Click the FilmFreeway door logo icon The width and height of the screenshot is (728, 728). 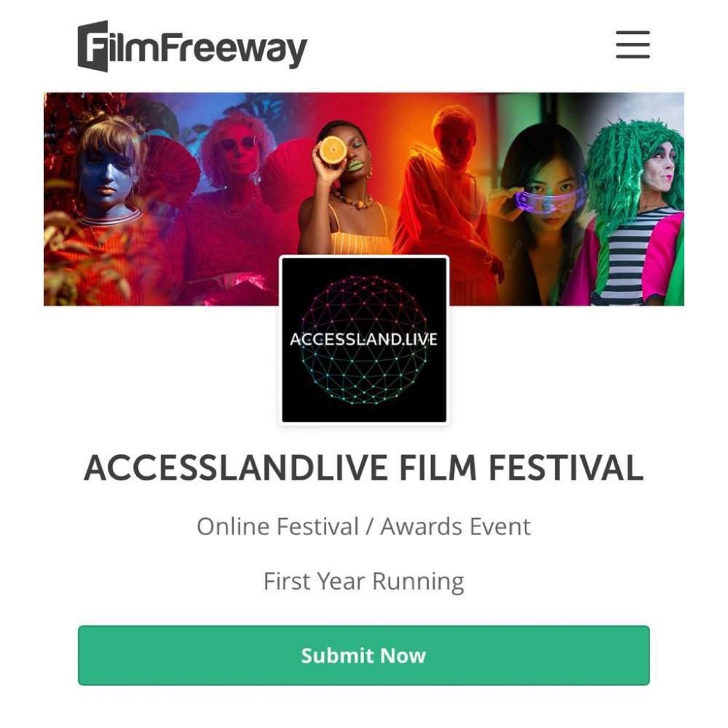(x=93, y=46)
